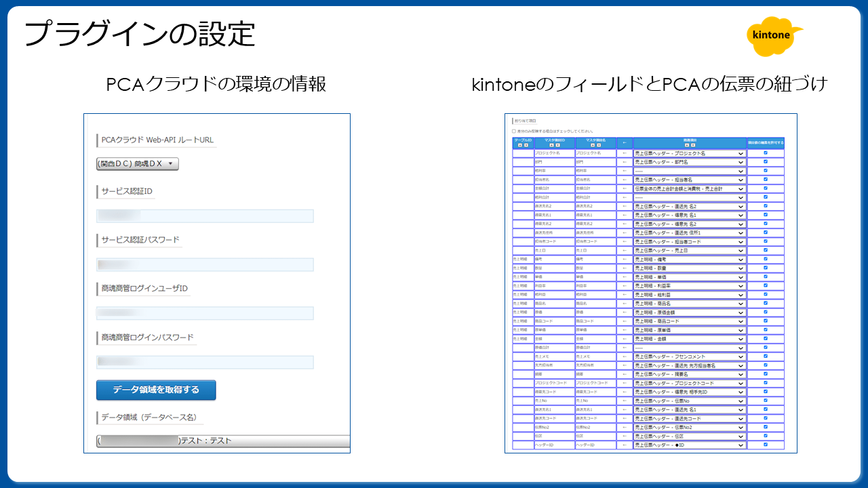
Task: Open 売上明細 - 数量 dropdown
Action: pyautogui.click(x=690, y=268)
